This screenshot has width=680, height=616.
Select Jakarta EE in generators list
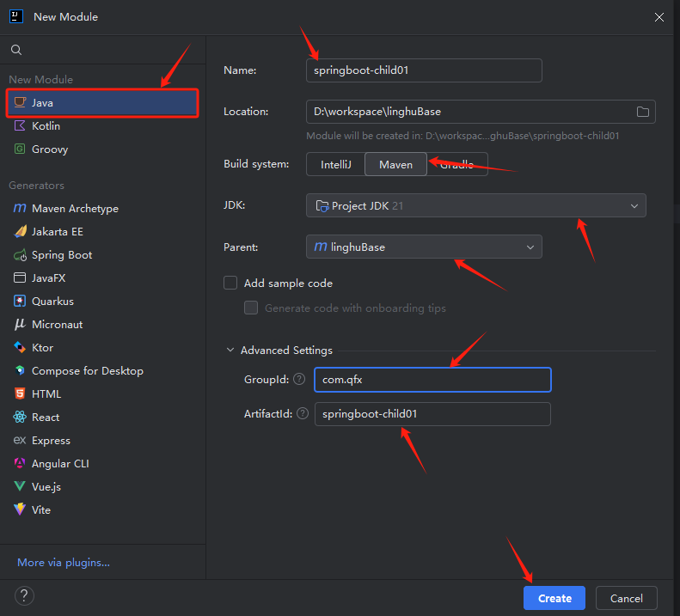tap(57, 232)
